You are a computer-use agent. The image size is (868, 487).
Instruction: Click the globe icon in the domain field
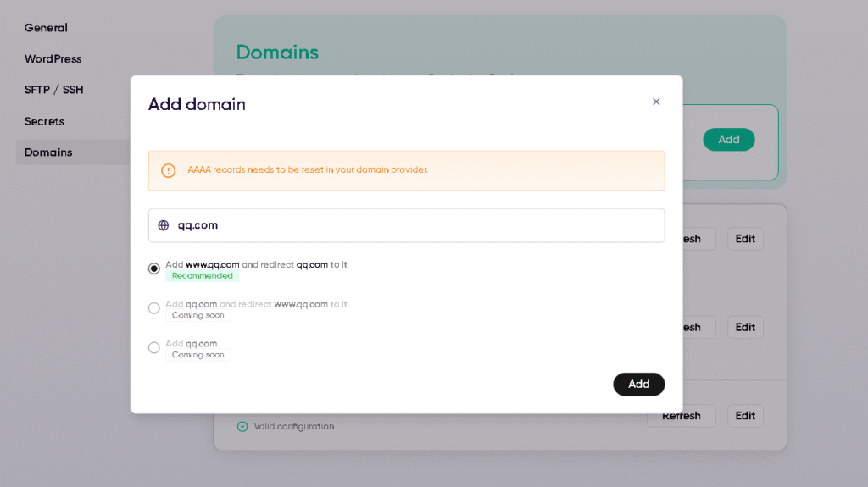click(164, 225)
